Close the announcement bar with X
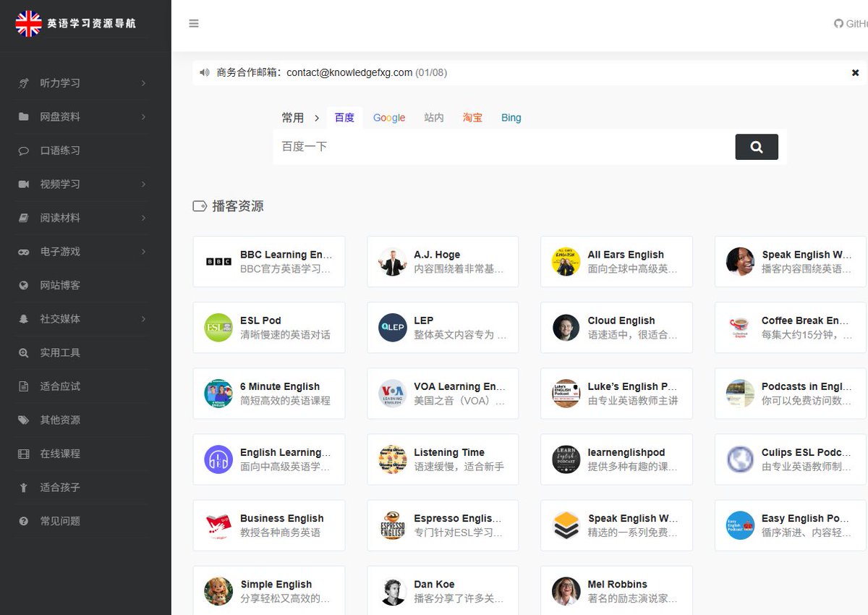The image size is (868, 615). 855,72
